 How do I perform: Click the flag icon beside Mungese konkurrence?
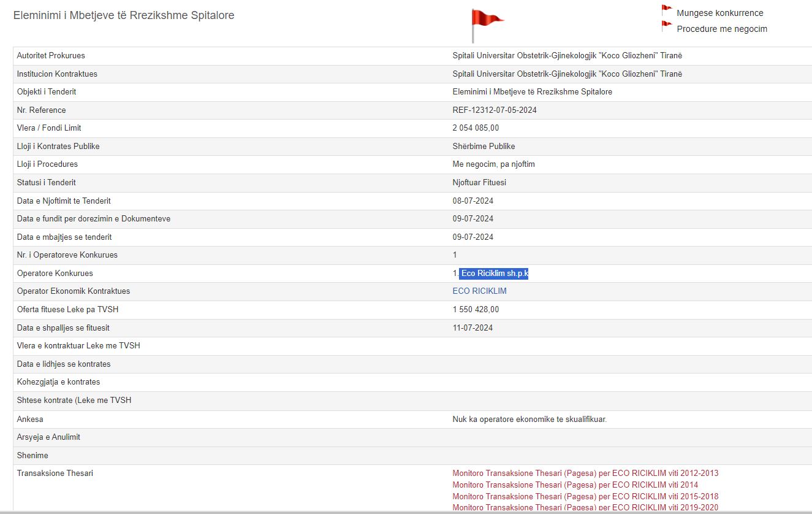(x=667, y=10)
